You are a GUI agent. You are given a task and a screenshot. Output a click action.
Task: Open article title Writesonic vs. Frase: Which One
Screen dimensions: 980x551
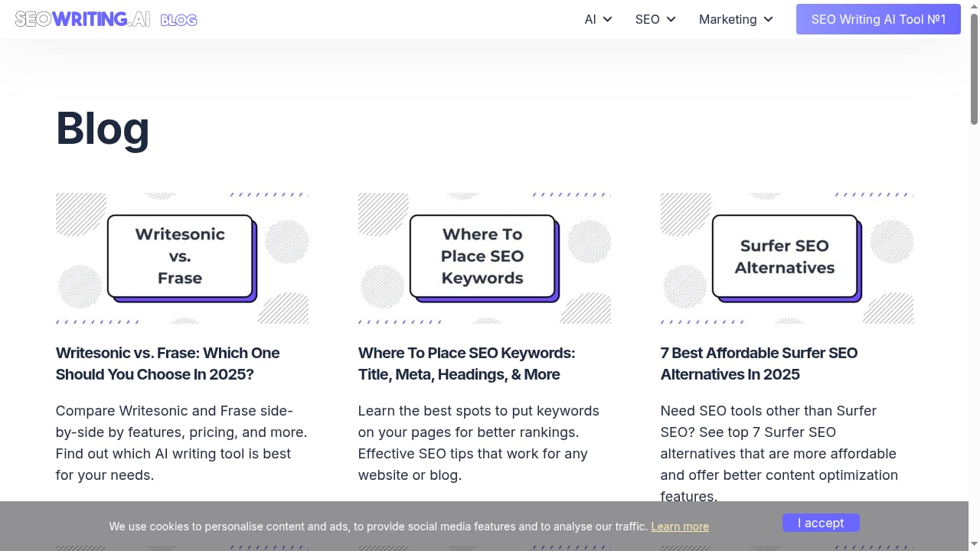[x=168, y=364]
